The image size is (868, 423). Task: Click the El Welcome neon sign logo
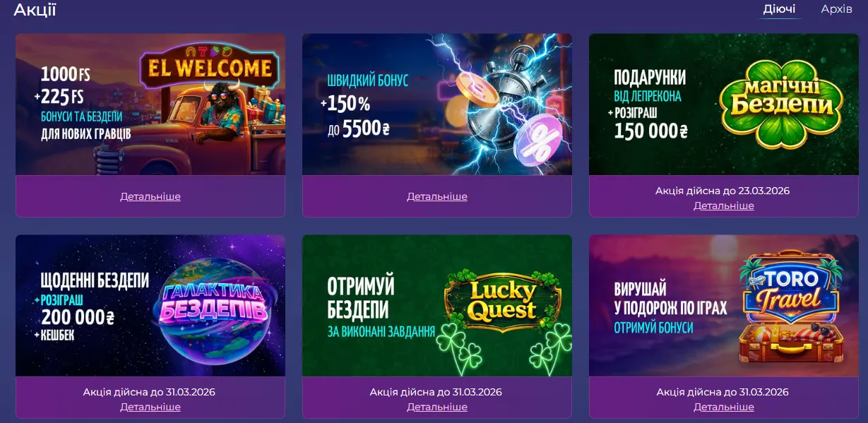[209, 67]
